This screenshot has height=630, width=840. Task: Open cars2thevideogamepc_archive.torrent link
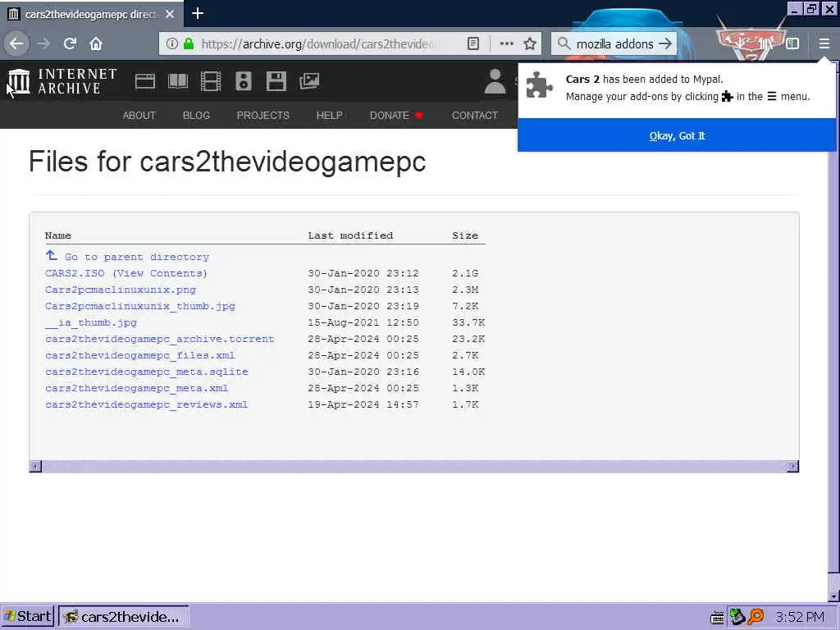[160, 339]
